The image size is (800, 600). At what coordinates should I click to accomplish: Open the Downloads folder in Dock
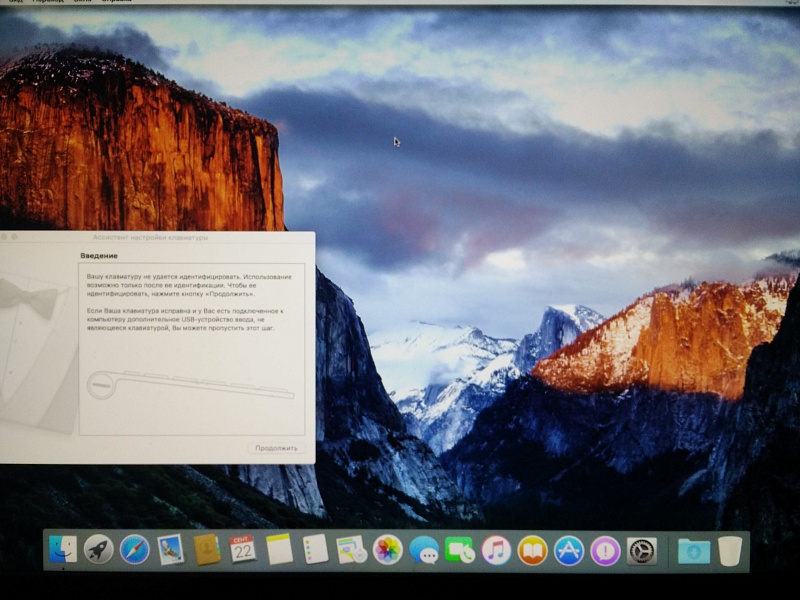[694, 552]
